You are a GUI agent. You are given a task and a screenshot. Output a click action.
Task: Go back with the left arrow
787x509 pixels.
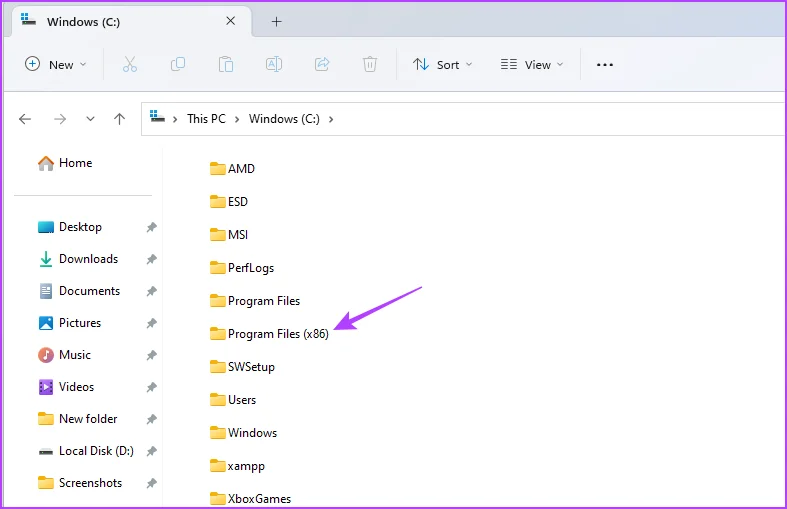[x=25, y=119]
